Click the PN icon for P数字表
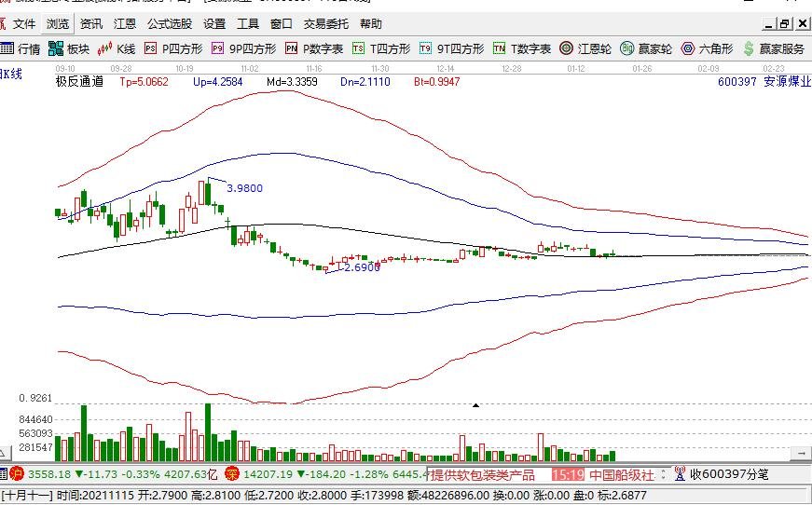 (291, 48)
